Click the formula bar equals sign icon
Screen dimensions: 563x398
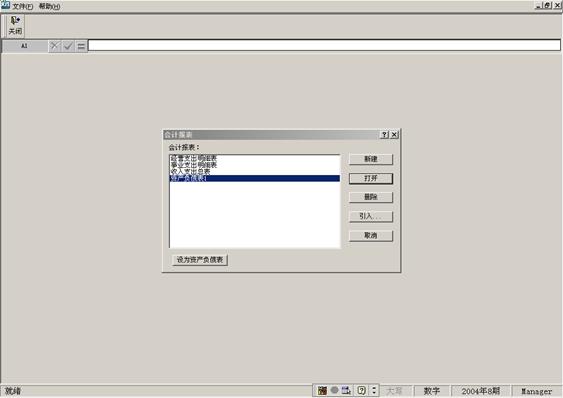82,46
